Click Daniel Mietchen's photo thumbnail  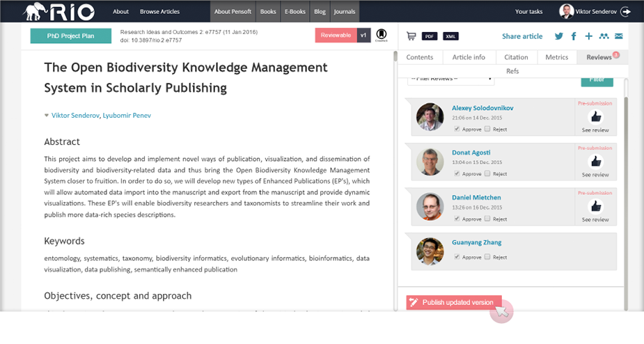(430, 206)
